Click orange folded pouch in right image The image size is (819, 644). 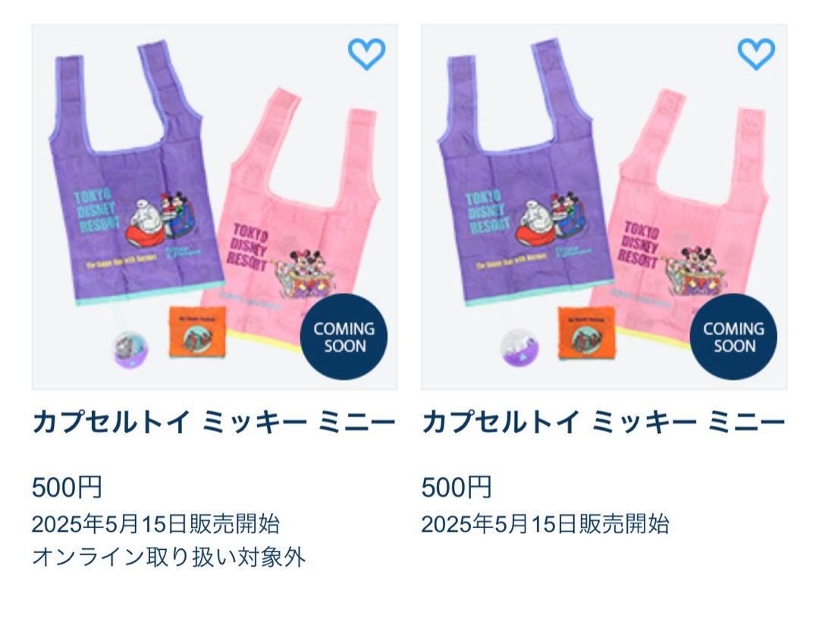[x=586, y=333]
